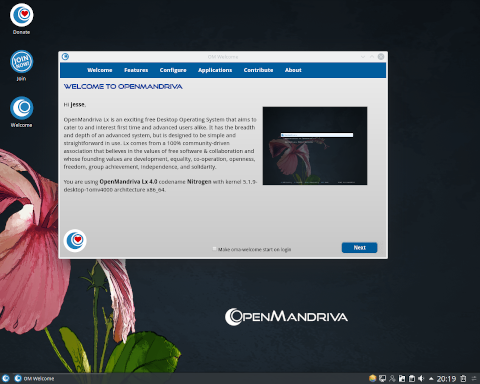Click the 20:19 clock in the panel
480x384 pixels.
(446, 379)
